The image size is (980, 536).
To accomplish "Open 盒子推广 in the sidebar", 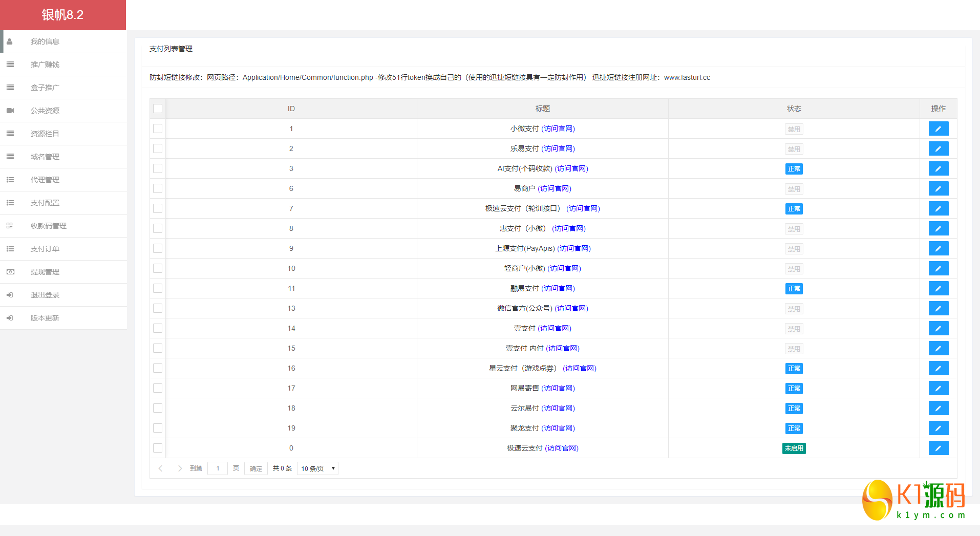I will coord(63,88).
